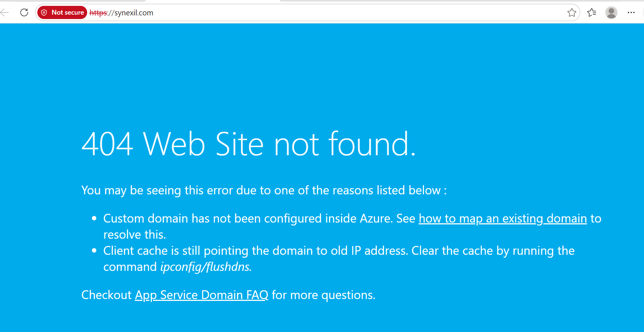
Task: Open the App Service Domain FAQ link
Action: (202, 295)
